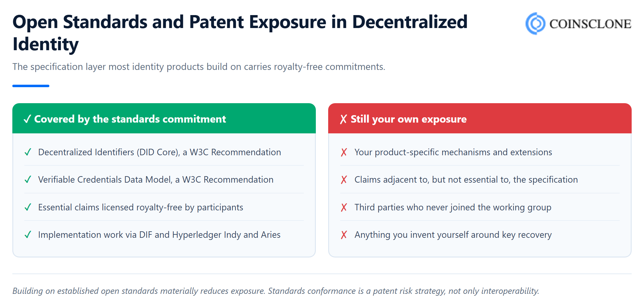Select the Still your own exposure header

[x=480, y=118]
